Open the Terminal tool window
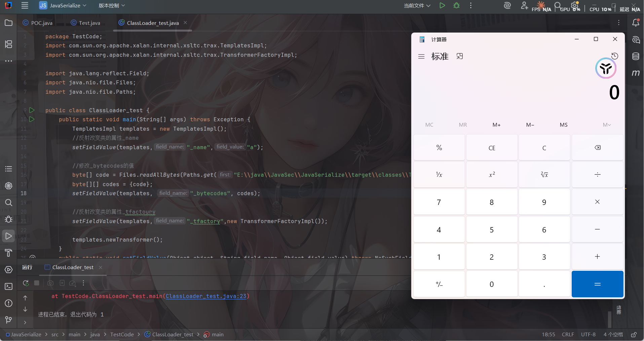 tap(8, 286)
